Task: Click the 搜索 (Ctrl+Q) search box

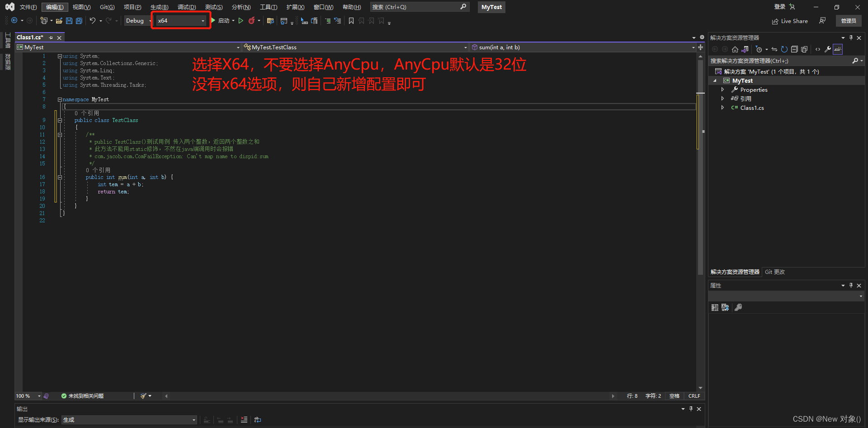Action: click(416, 7)
